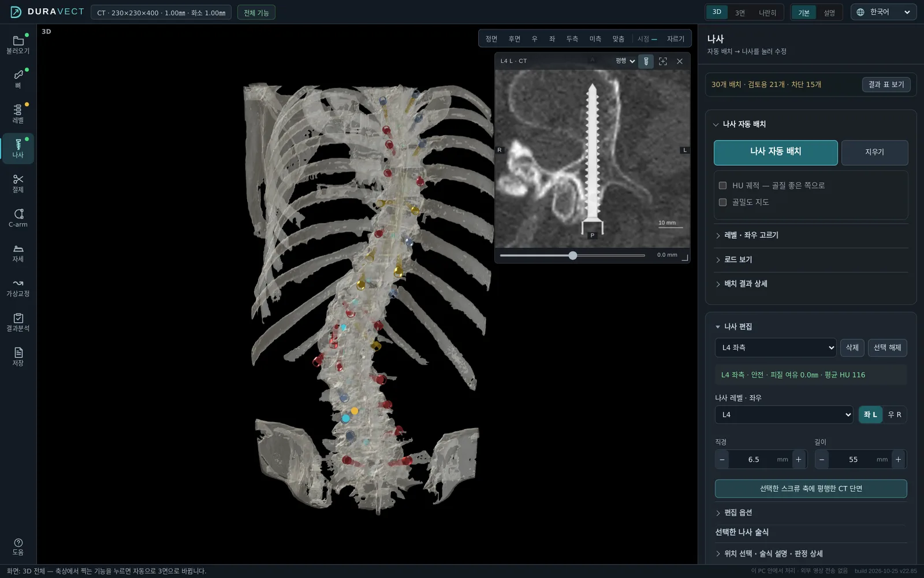Viewport: 924px width, 578px height.
Task: Decrease the 길이 length with minus
Action: tap(822, 460)
